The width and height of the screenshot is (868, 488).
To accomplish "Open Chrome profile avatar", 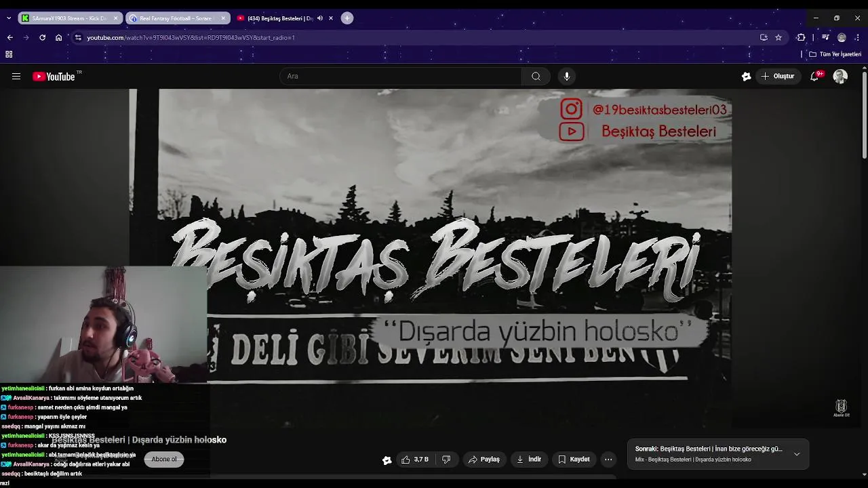I will (x=842, y=37).
